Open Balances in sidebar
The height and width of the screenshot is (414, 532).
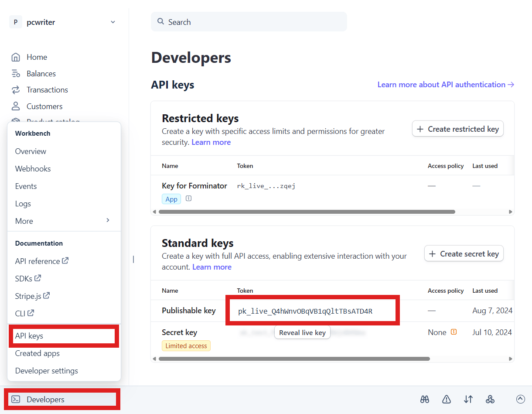41,74
